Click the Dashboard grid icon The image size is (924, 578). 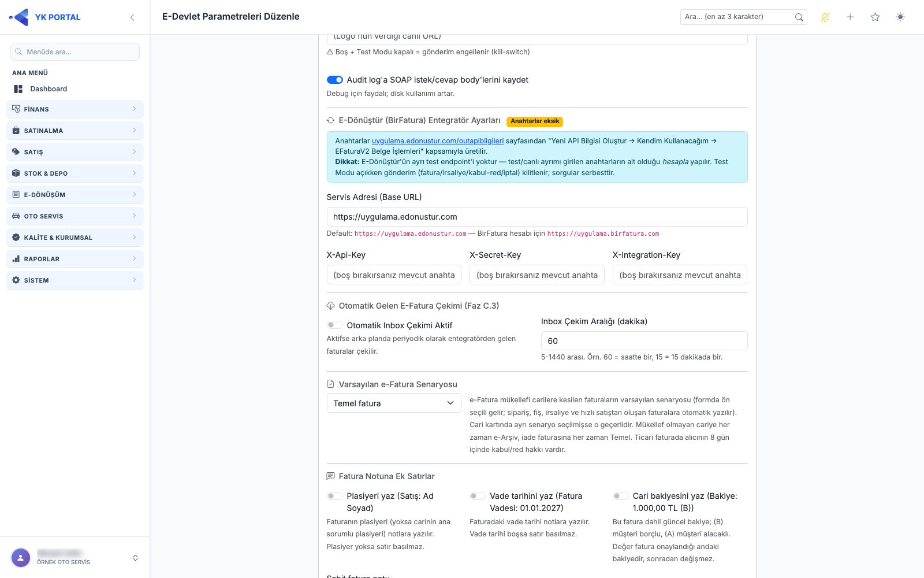click(18, 89)
